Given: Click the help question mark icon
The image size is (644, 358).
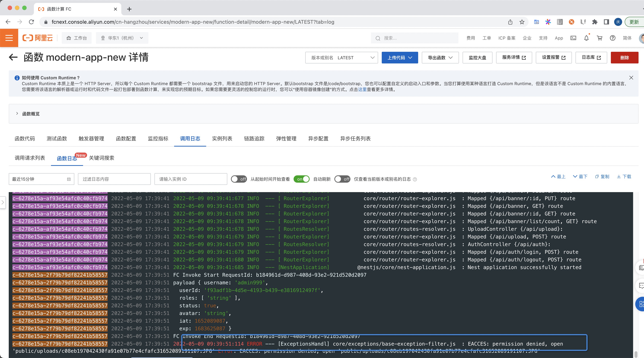Looking at the screenshot, I should point(612,38).
